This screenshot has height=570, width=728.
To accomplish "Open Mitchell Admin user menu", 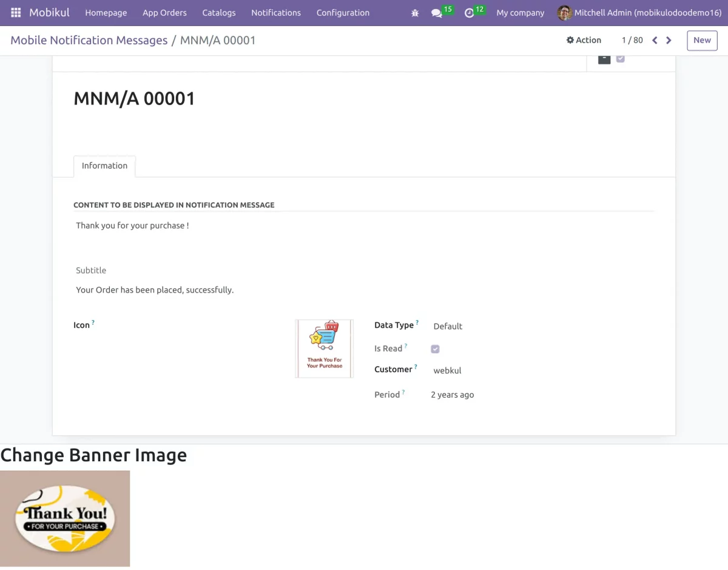I will tap(639, 13).
